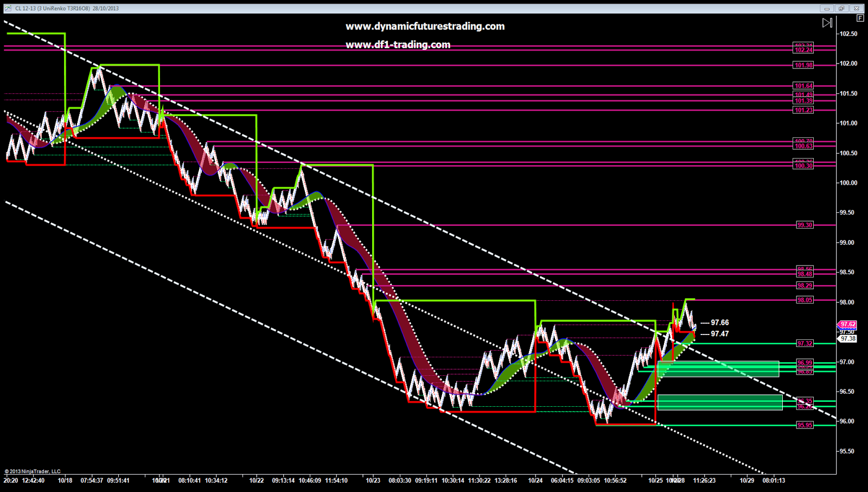Click the white 97.38 price marker
This screenshot has height=492, width=868.
pyautogui.click(x=848, y=338)
